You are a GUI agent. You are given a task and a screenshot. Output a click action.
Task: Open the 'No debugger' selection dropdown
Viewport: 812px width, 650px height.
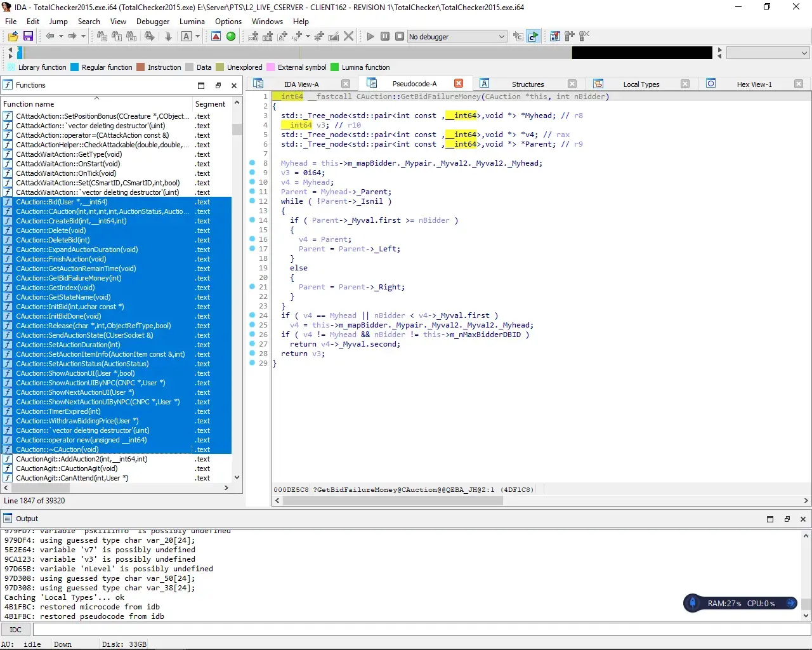[457, 36]
